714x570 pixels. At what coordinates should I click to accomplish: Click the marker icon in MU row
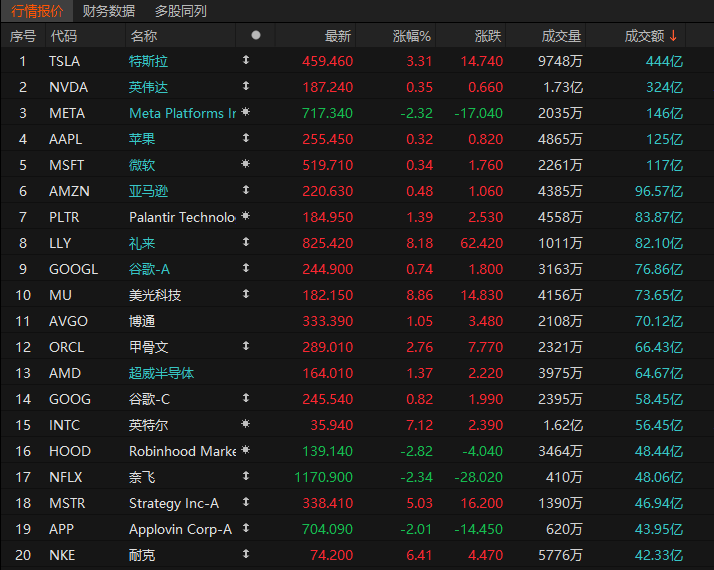click(246, 294)
